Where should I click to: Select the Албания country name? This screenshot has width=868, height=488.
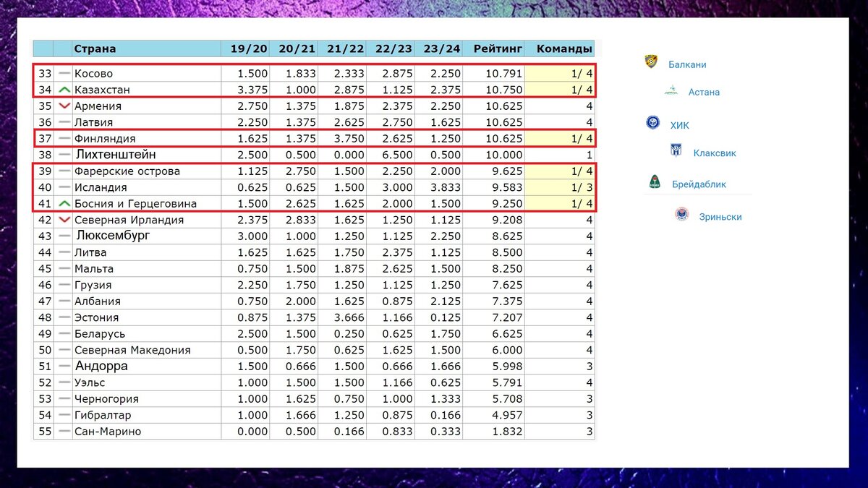[x=98, y=301]
